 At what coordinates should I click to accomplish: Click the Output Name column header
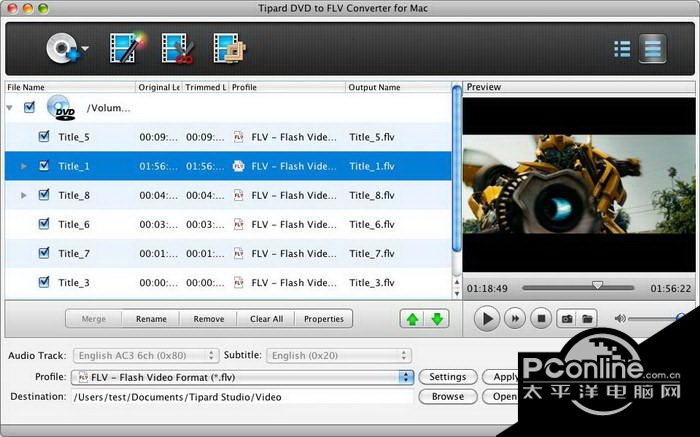point(399,87)
